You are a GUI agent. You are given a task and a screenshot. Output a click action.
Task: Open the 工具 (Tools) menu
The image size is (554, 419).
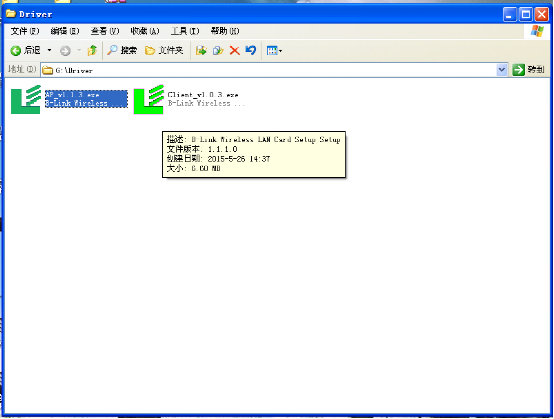click(x=185, y=31)
